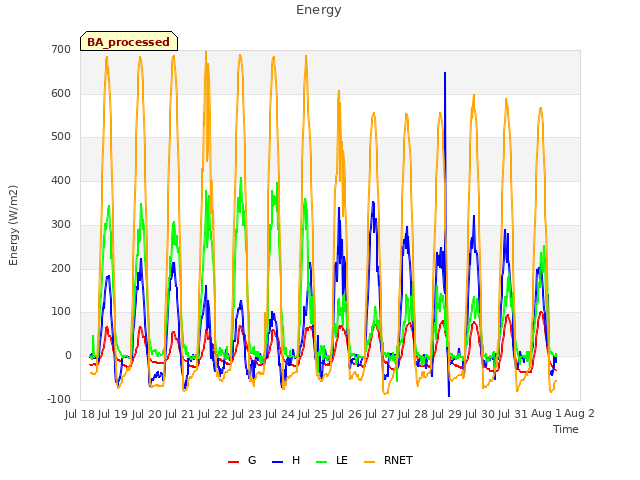
Task: Click the 0 y-axis tick label
Action: tap(68, 356)
